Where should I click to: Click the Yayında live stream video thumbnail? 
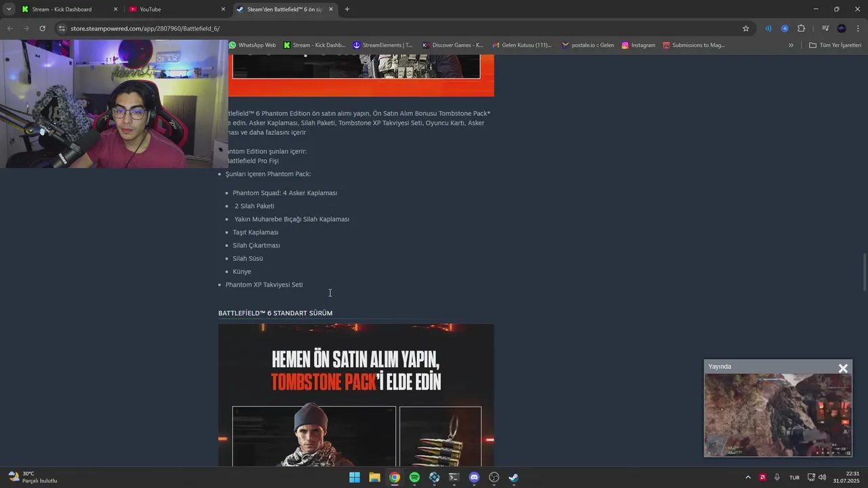pos(778,415)
